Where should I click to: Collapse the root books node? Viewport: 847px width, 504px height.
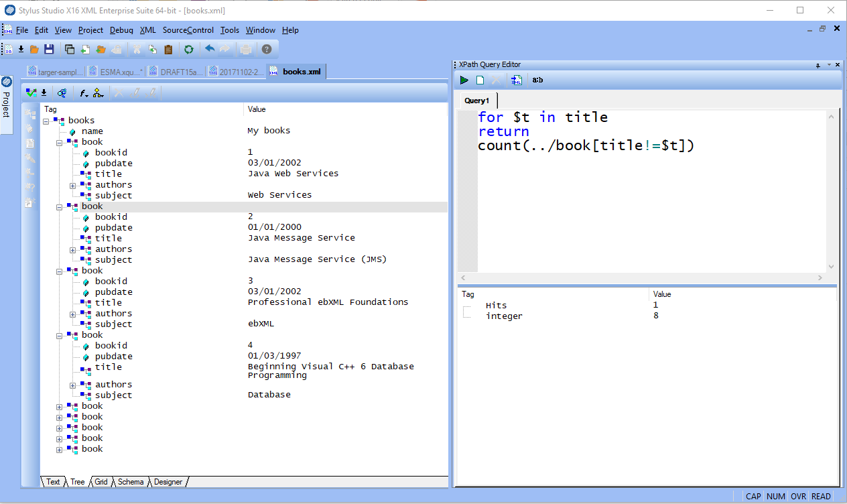click(x=46, y=121)
